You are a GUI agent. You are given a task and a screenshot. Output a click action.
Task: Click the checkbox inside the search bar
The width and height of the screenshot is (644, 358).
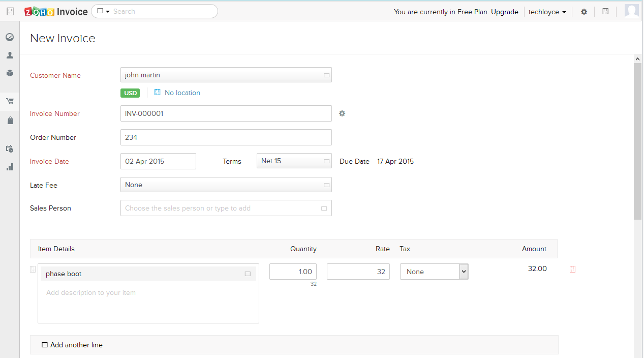101,11
